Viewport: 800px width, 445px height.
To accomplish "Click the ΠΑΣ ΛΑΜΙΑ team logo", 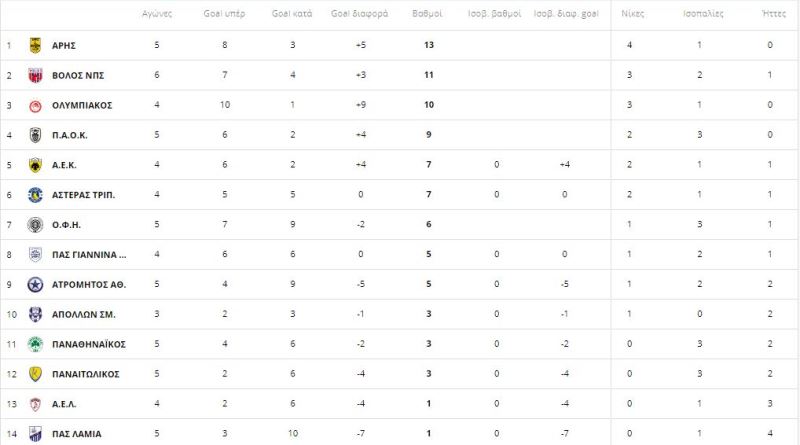I will [35, 434].
